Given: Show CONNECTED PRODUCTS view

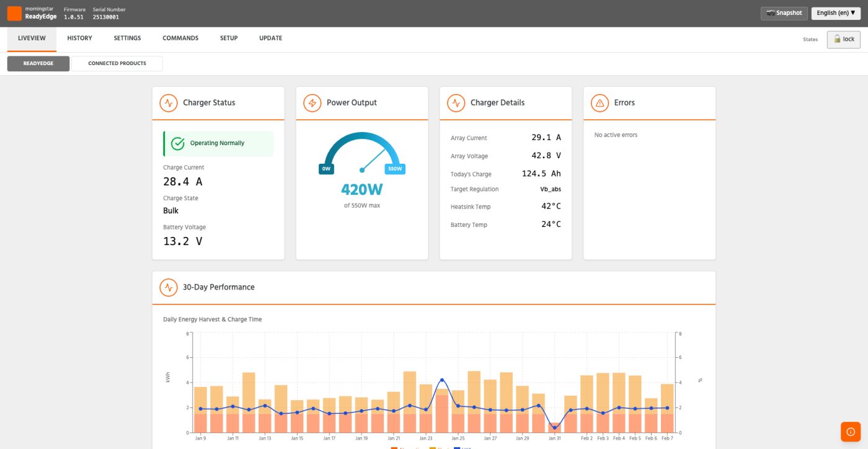Looking at the screenshot, I should [x=117, y=64].
